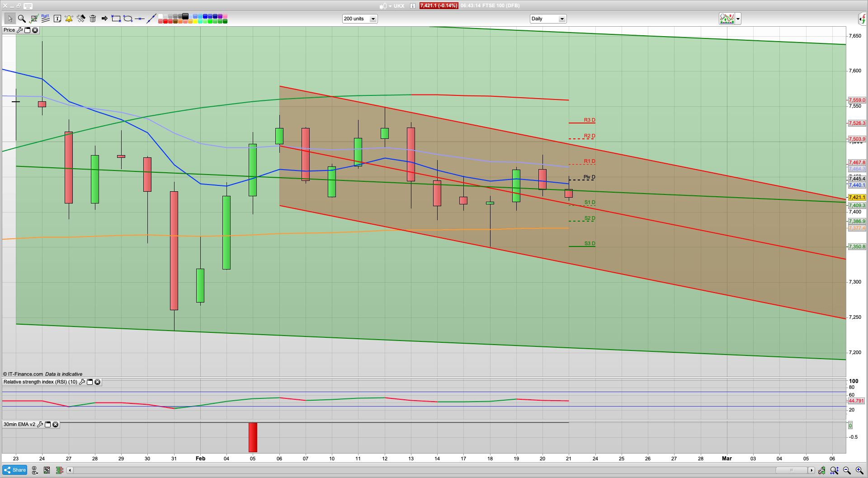Select the text annotation tool

pyautogui.click(x=57, y=19)
